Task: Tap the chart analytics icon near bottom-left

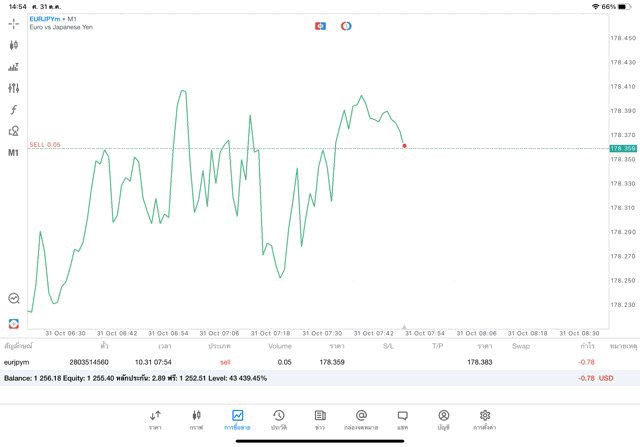Action: 14,298
